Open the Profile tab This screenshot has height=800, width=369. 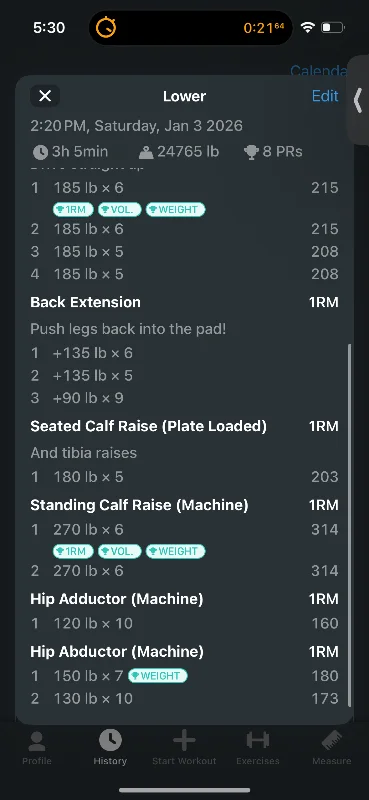tap(37, 747)
